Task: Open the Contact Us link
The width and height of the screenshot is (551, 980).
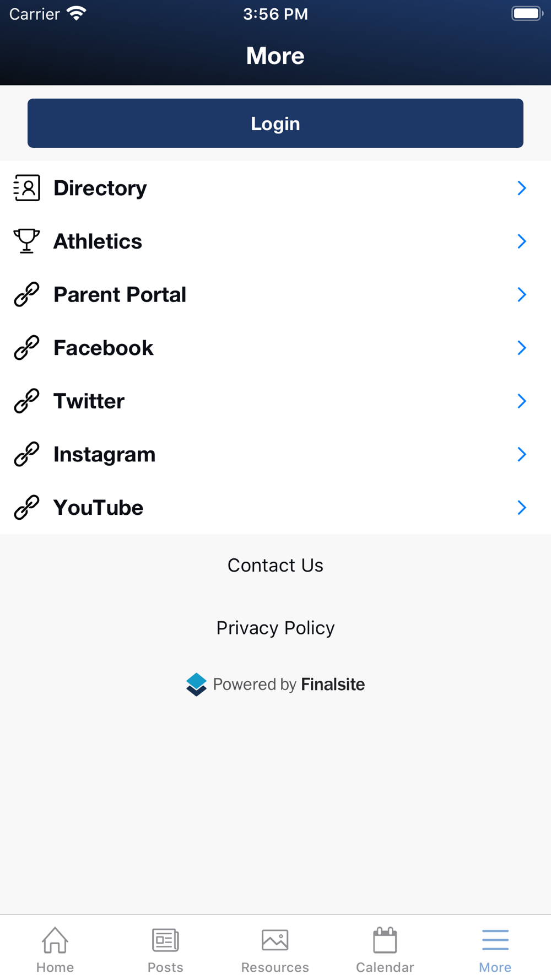Action: tap(275, 566)
